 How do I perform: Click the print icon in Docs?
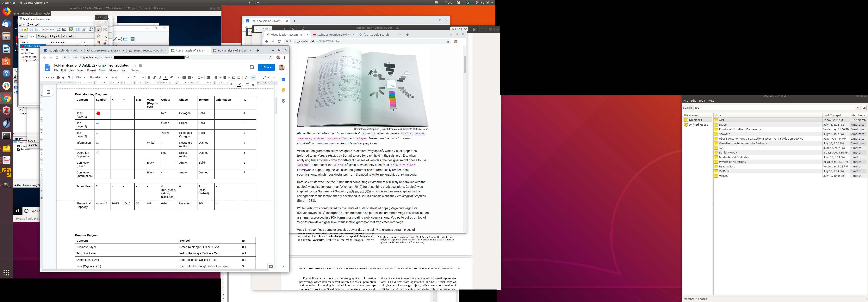click(58, 77)
